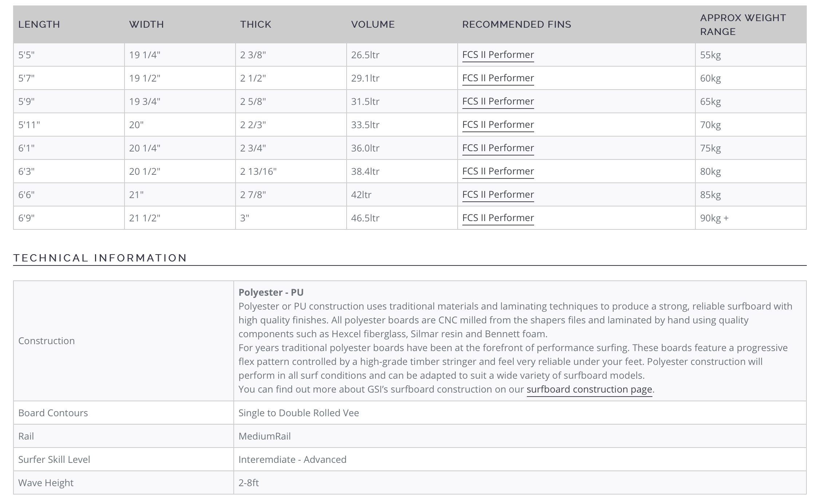Click the 2 7/8" thickness cell
817x504 pixels.
pyautogui.click(x=291, y=194)
